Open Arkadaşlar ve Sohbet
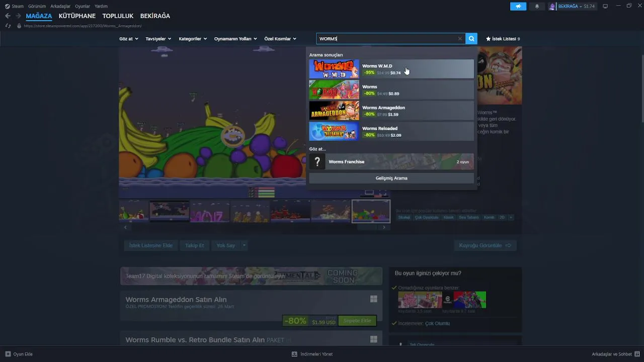Screen dimensions: 644x362 pyautogui.click(x=615, y=354)
